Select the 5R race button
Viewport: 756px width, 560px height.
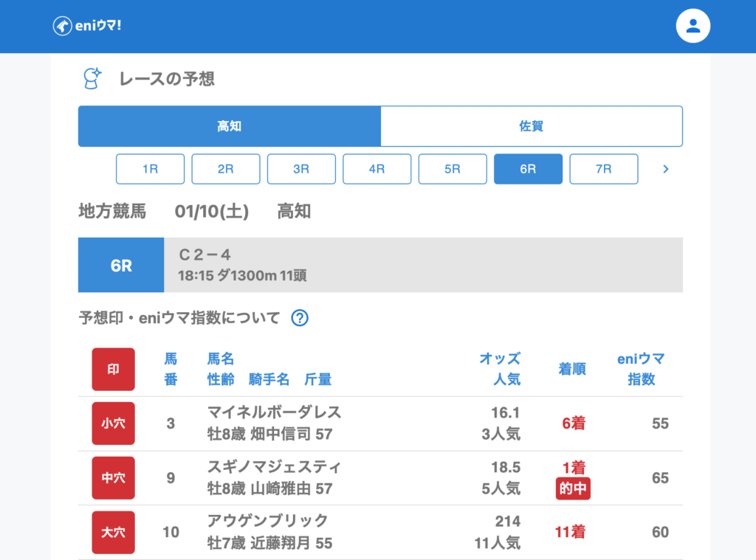(453, 169)
